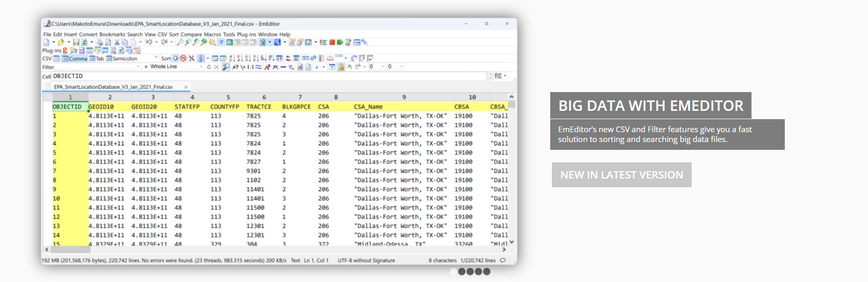The width and height of the screenshot is (868, 282).
Task: Click the Sort label on toolbar
Action: click(166, 58)
